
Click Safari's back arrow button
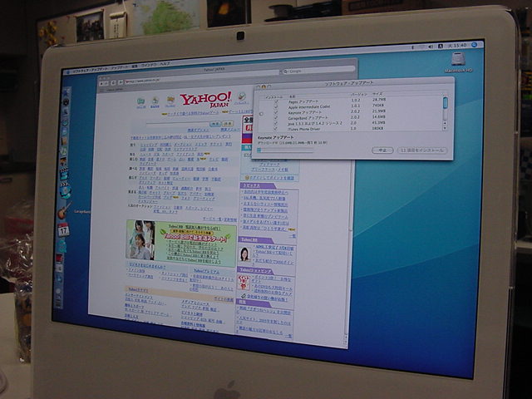tap(101, 83)
